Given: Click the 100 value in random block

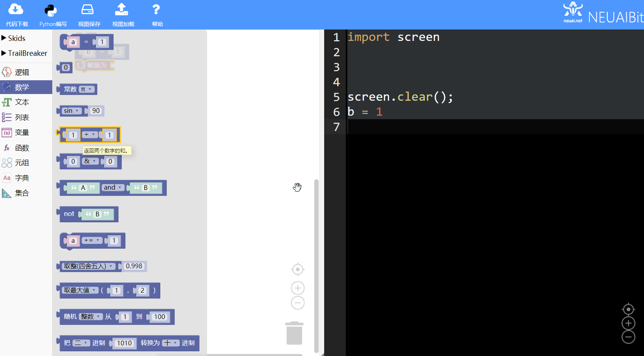Looking at the screenshot, I should point(160,317).
